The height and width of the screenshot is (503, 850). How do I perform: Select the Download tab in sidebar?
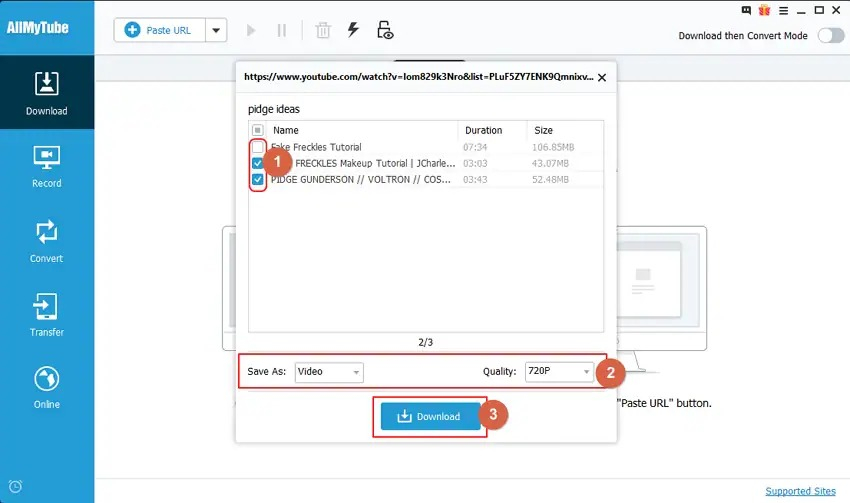(47, 93)
